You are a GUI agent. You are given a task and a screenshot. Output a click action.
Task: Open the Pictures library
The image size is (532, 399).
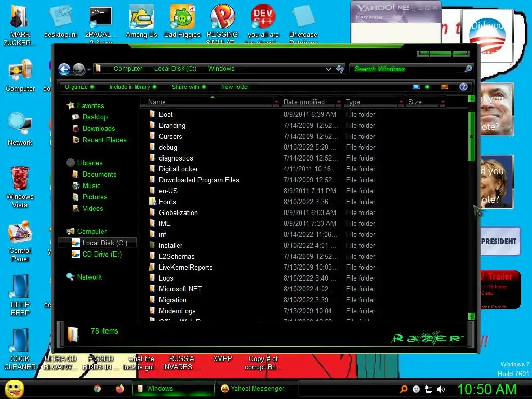95,197
